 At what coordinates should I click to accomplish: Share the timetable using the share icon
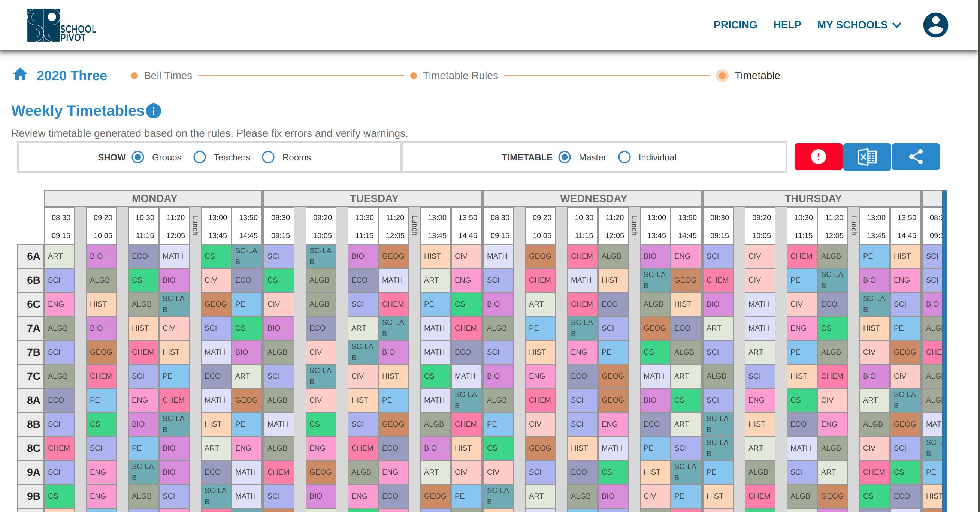click(x=916, y=157)
